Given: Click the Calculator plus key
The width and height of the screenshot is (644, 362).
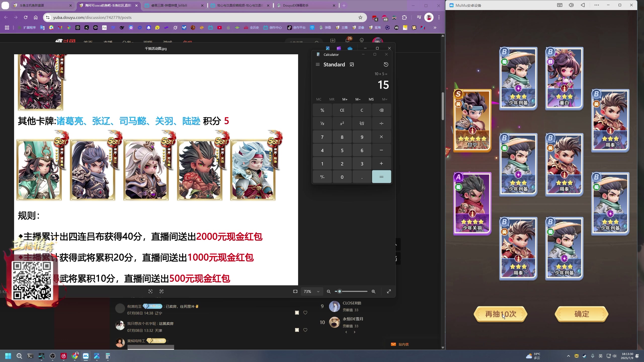Looking at the screenshot, I should [x=381, y=164].
